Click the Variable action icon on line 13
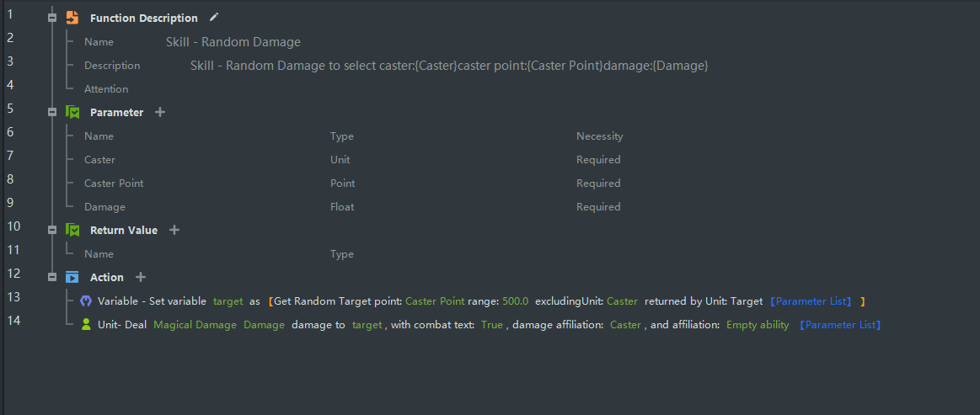Image resolution: width=980 pixels, height=415 pixels. [85, 301]
